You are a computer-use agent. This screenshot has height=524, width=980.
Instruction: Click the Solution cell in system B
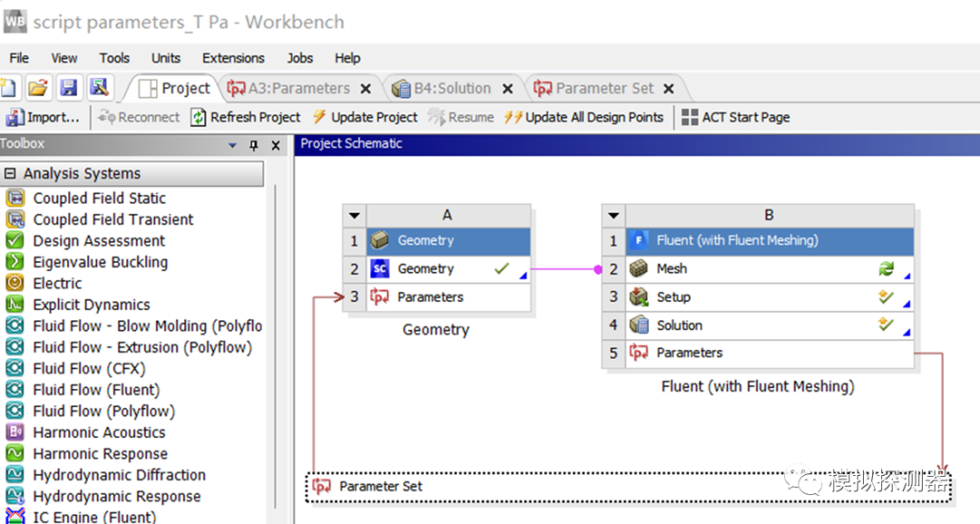[769, 325]
